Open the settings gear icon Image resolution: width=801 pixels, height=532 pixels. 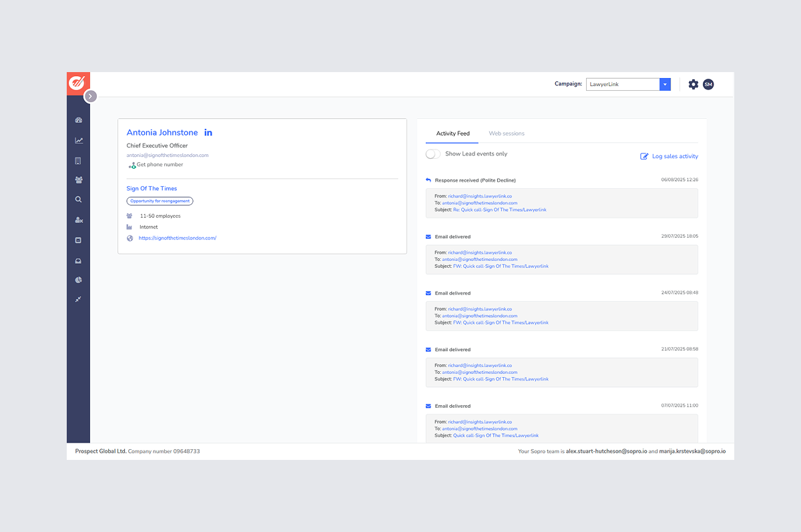click(x=693, y=84)
